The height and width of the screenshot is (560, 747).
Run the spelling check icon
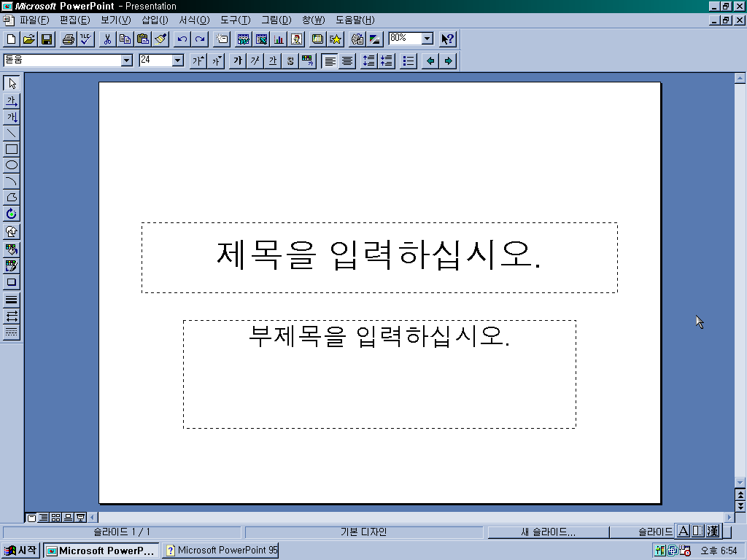click(86, 39)
